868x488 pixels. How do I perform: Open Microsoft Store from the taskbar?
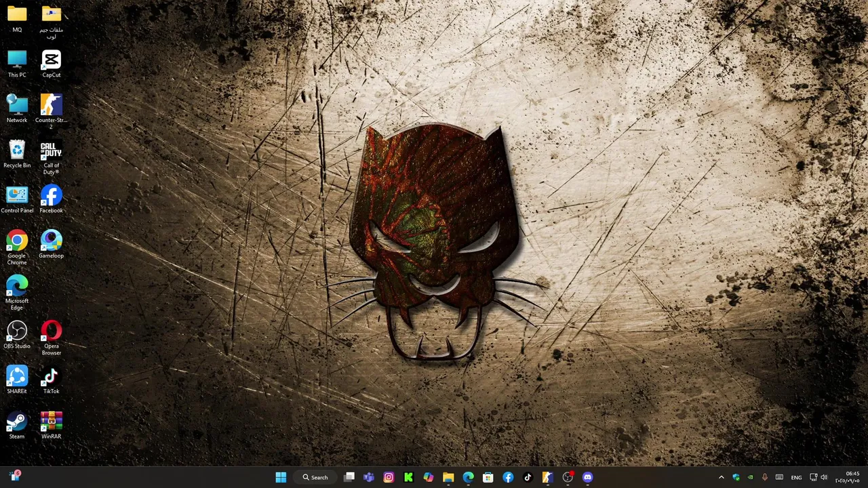[488, 477]
